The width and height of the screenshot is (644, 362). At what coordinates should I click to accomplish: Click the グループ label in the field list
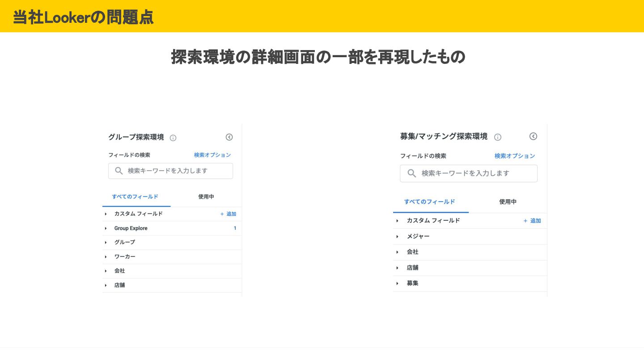coord(125,242)
